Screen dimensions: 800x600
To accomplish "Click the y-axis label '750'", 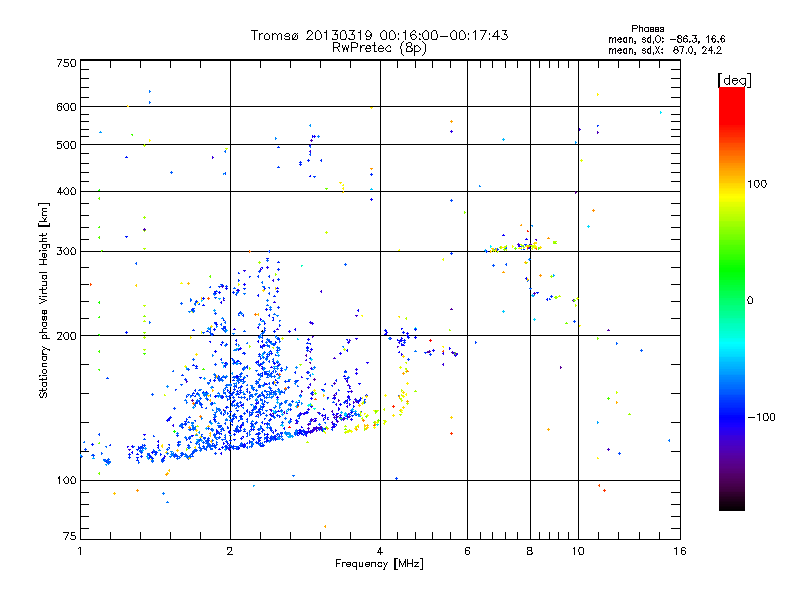I will tap(66, 63).
